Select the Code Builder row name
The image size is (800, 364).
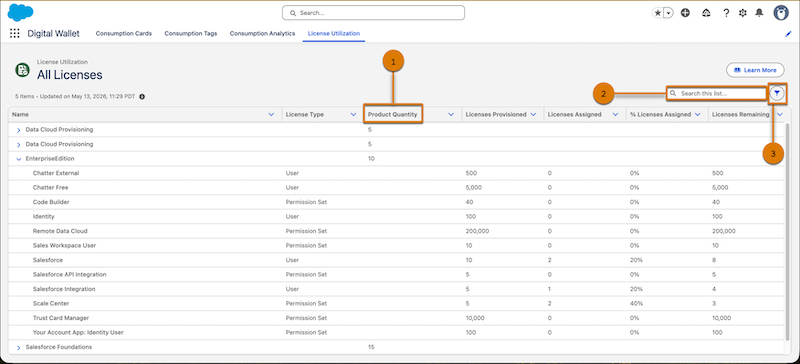click(x=51, y=202)
